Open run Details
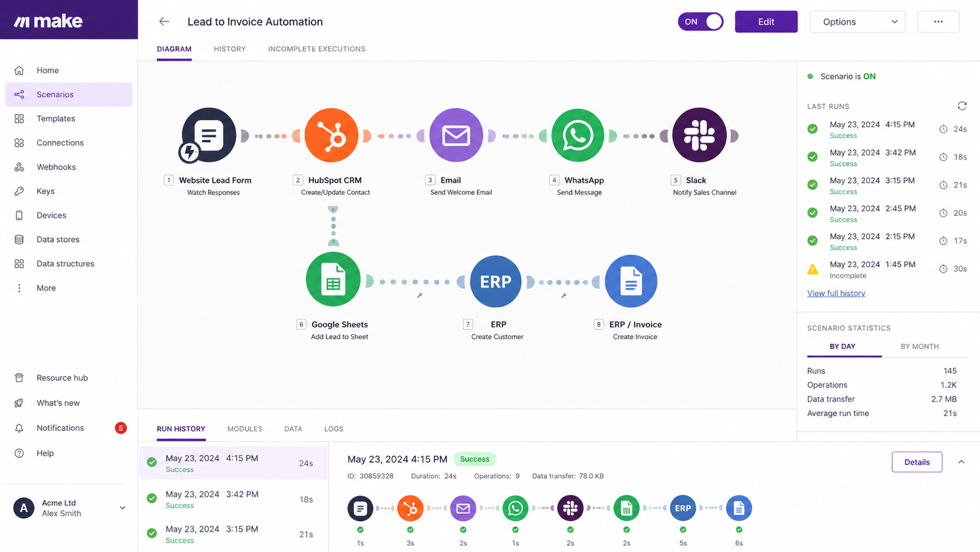Image resolution: width=980 pixels, height=552 pixels. pyautogui.click(x=917, y=462)
